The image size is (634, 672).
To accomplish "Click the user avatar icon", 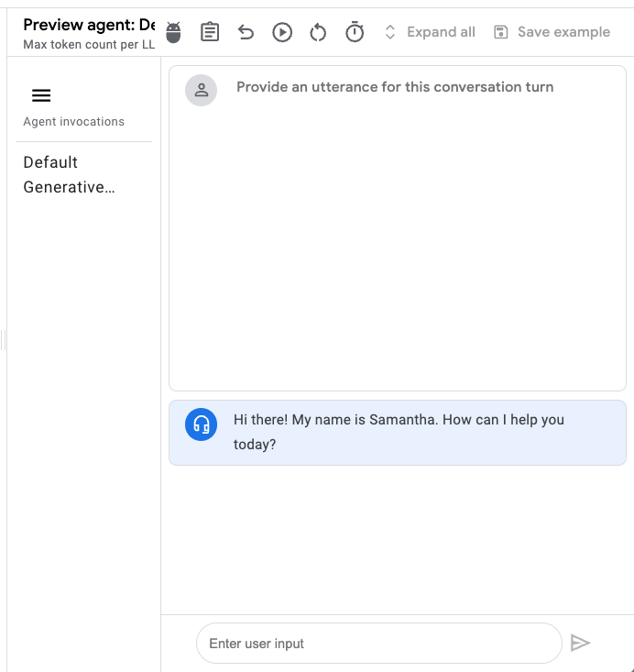I will tap(201, 90).
